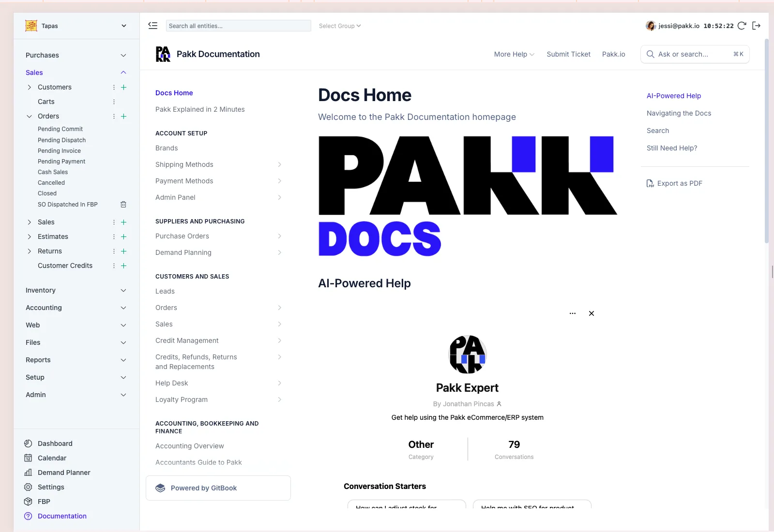The width and height of the screenshot is (774, 532).
Task: Expand Shipping Methods docs chevron
Action: tap(279, 164)
